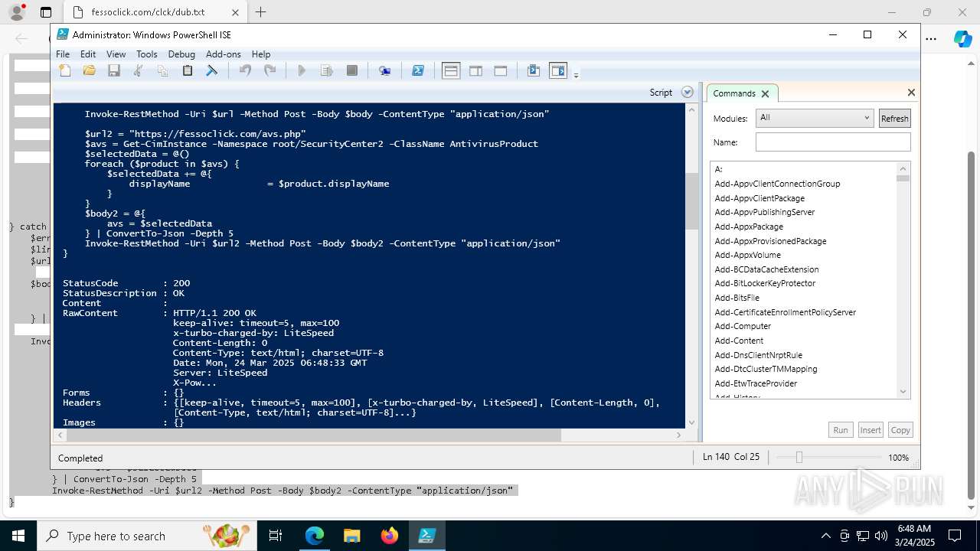Click the Cut scissors icon
Screen dimensions: 980x551
click(139, 70)
